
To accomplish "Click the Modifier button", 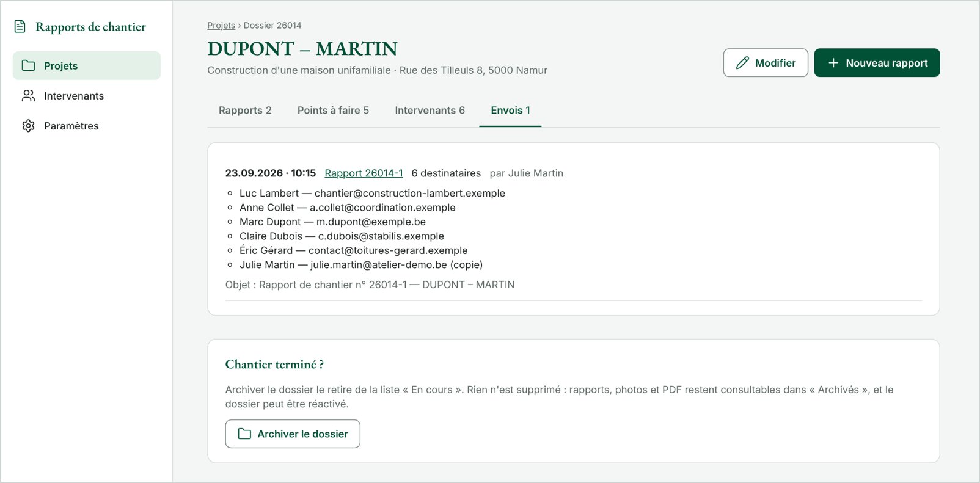I will tap(766, 63).
